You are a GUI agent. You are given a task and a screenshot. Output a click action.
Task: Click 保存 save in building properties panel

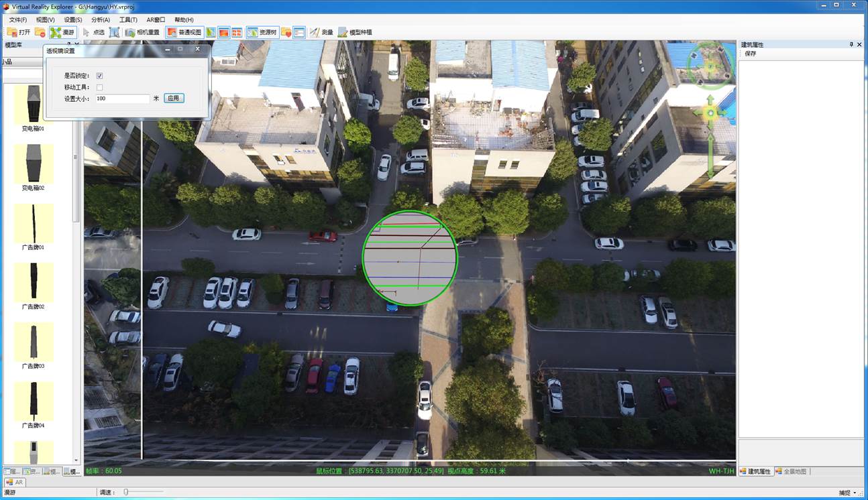tap(750, 54)
